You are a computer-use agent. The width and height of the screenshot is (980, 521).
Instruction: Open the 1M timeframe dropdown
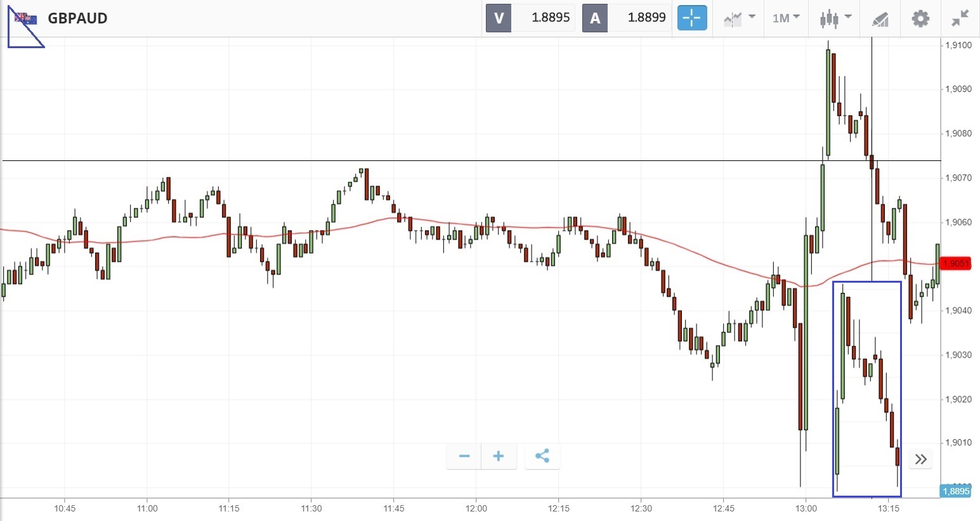click(x=786, y=18)
